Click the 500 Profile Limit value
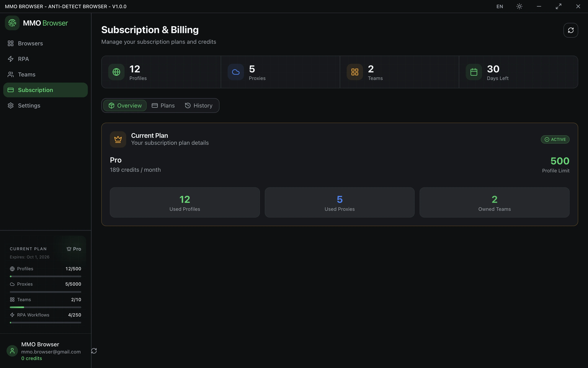 (560, 161)
